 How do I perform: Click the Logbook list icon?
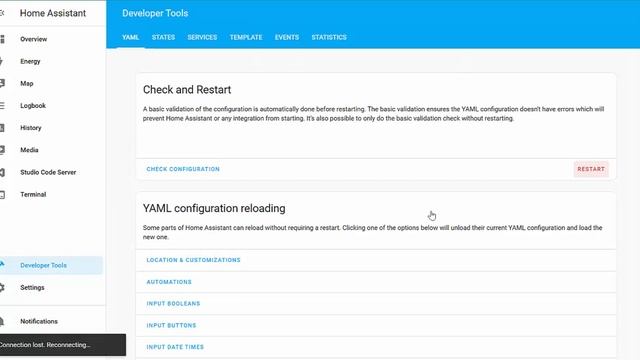tap(2, 106)
